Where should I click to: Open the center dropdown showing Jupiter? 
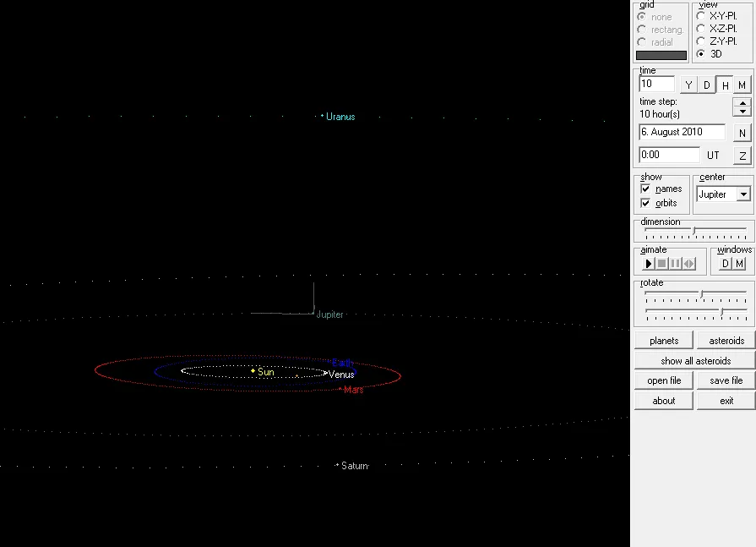pyautogui.click(x=743, y=194)
